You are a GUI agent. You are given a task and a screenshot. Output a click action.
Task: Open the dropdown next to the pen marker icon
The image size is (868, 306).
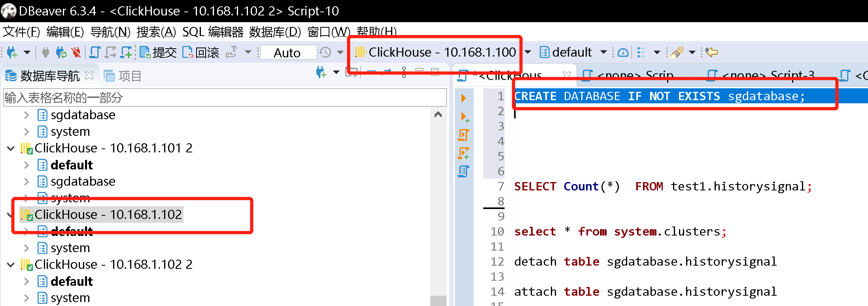pos(692,52)
